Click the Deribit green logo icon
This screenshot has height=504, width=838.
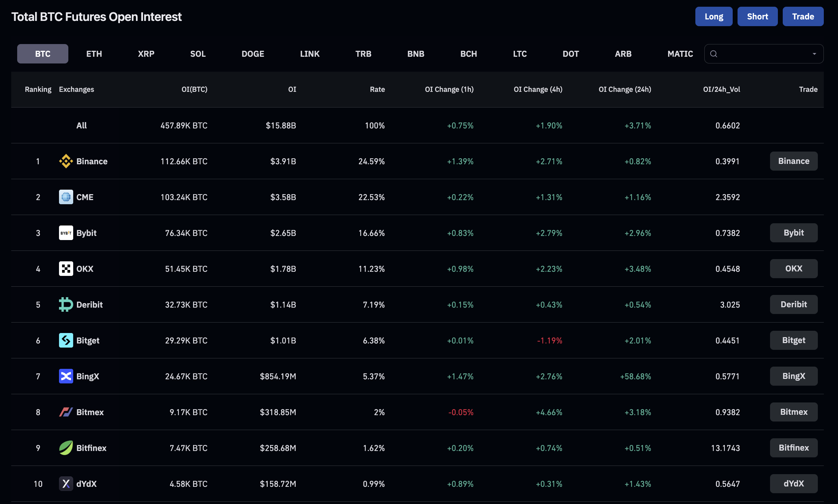(x=66, y=305)
